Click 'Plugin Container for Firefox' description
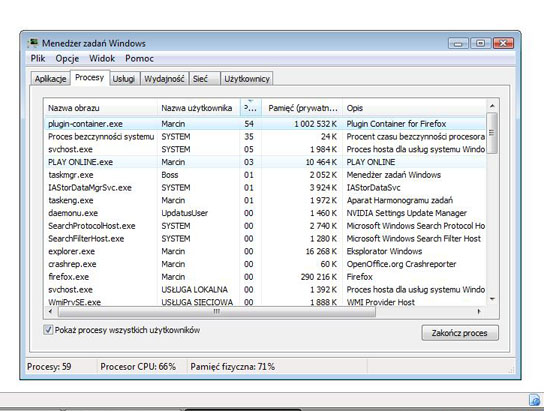The width and height of the screenshot is (544, 411). (x=396, y=124)
